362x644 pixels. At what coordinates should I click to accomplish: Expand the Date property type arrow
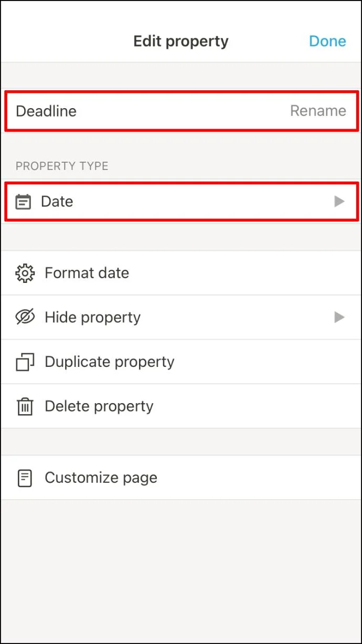[339, 202]
